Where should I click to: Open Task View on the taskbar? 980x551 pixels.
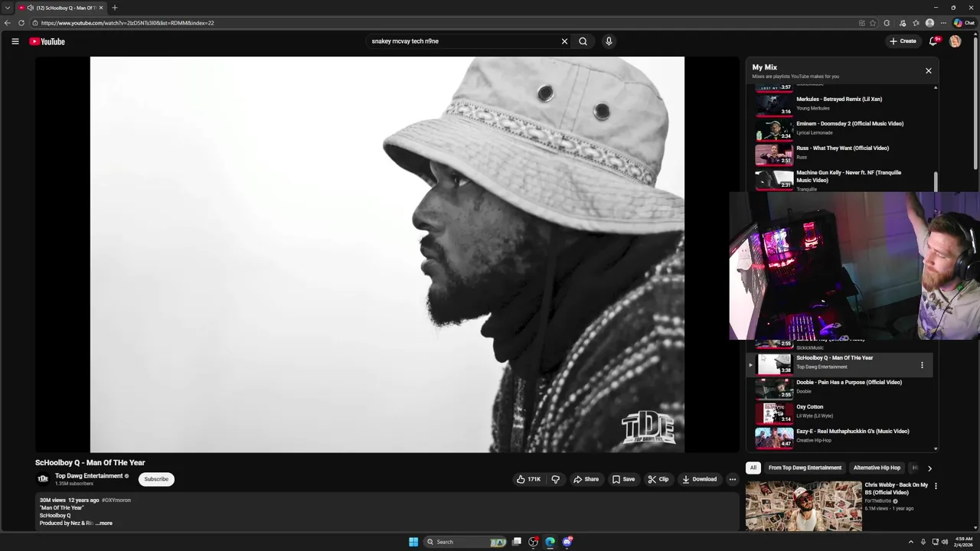pyautogui.click(x=517, y=542)
